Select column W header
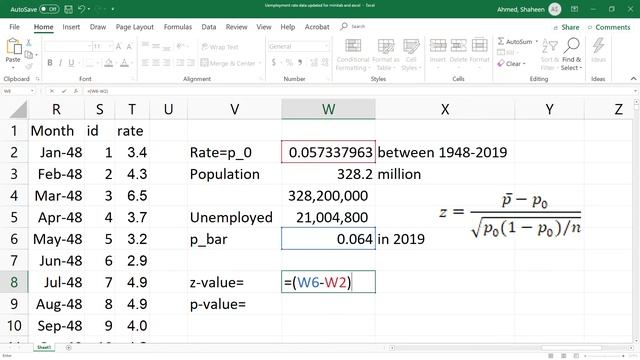 tap(328, 109)
